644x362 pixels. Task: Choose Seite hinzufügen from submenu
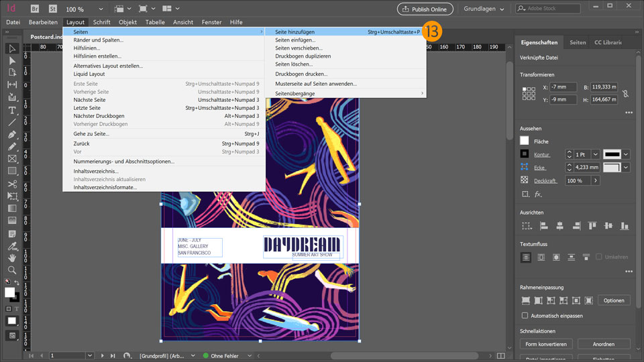tap(345, 32)
